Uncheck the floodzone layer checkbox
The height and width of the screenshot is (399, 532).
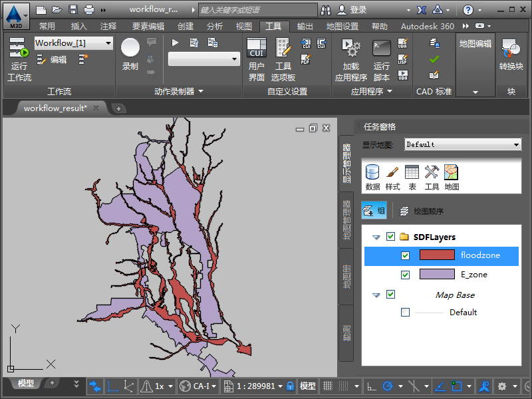pyautogui.click(x=406, y=255)
